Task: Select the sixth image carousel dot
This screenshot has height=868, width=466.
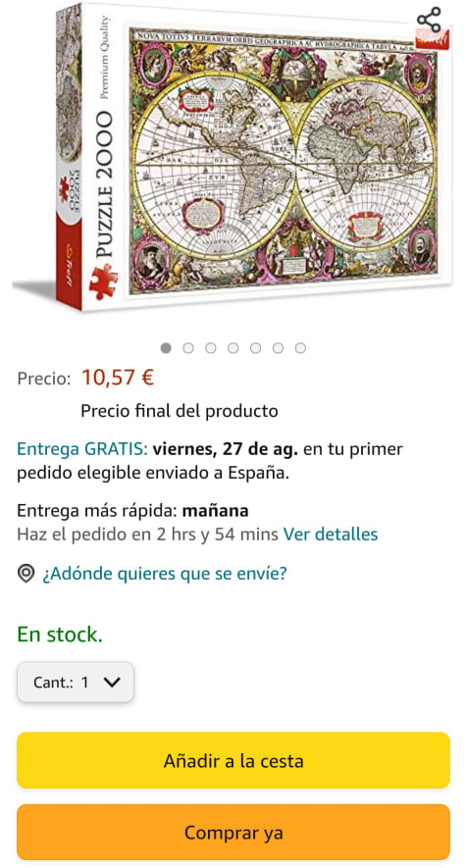Action: pos(278,347)
